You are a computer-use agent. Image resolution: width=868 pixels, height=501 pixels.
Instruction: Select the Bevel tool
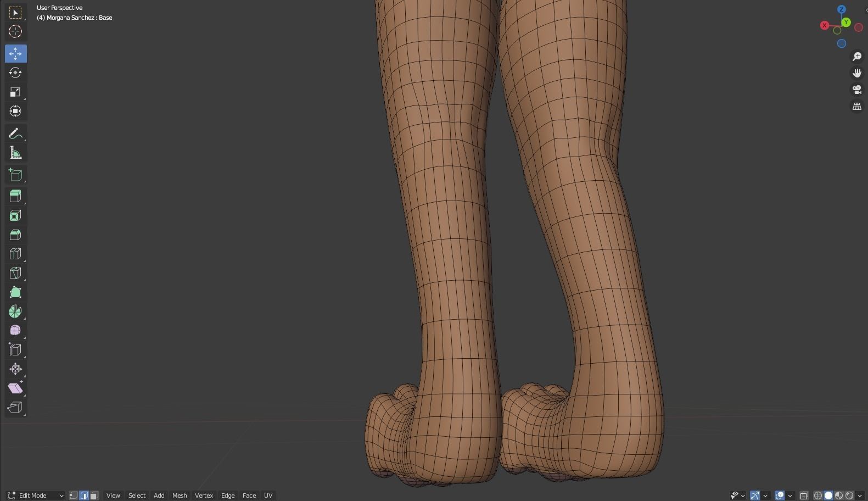15,235
